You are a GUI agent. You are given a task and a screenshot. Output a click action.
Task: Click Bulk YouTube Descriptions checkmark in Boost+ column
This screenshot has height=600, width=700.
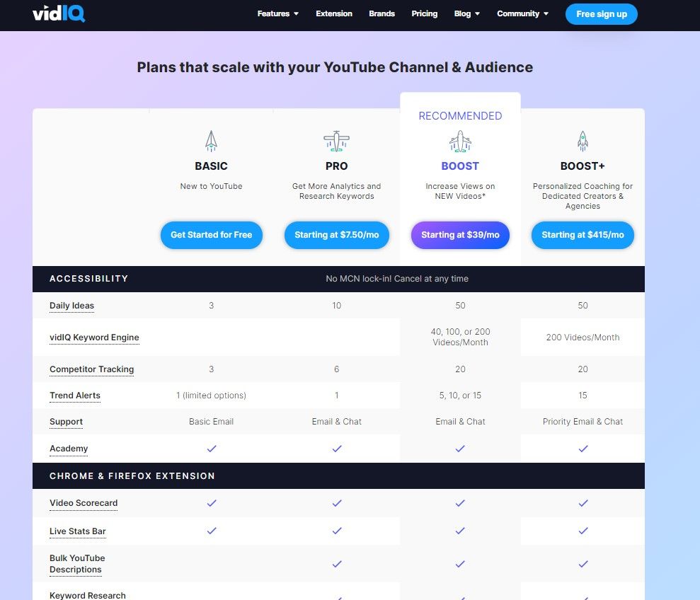pos(583,565)
